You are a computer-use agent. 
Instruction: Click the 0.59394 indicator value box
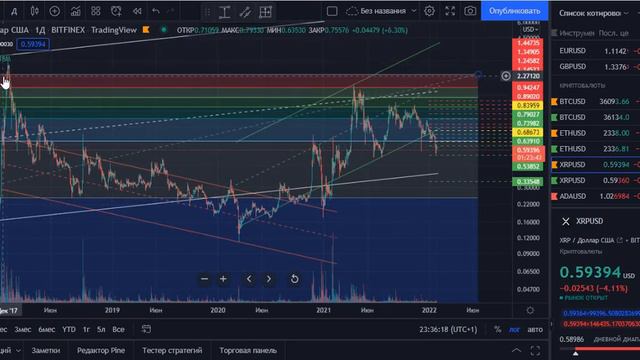tap(33, 44)
